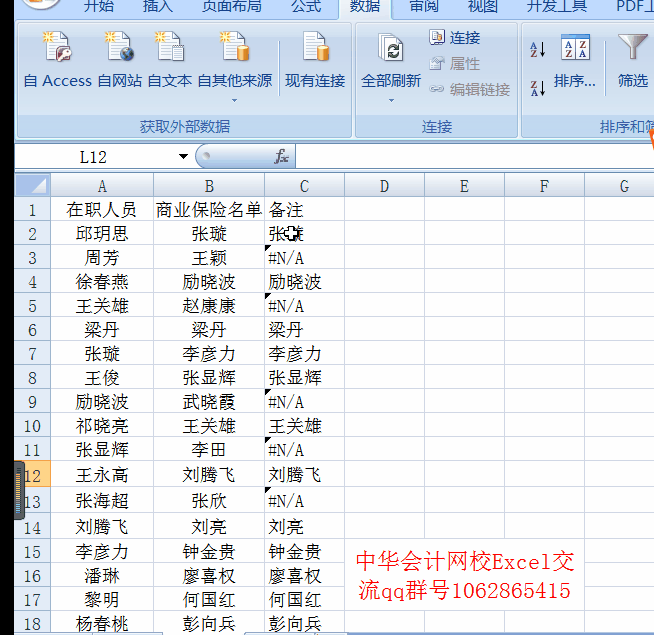Open the Name Box dropdown arrow
The width and height of the screenshot is (654, 635).
[183, 156]
